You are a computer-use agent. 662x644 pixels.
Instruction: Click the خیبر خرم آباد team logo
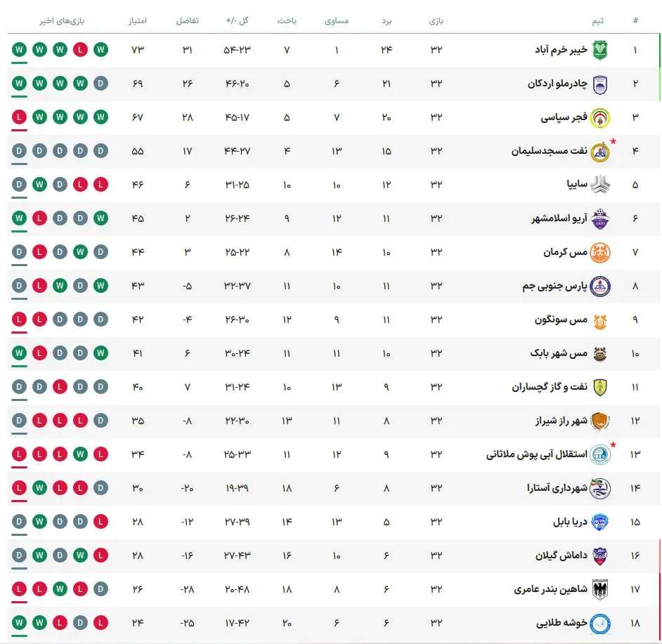coord(599,51)
